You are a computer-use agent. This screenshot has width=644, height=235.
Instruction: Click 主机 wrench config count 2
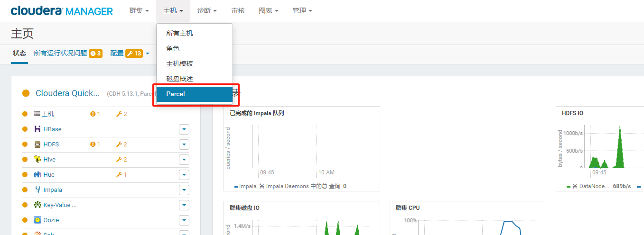pos(121,114)
